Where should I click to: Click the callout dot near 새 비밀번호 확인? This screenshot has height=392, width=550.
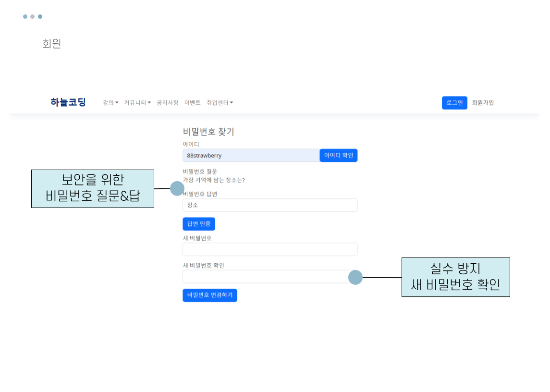pos(355,277)
